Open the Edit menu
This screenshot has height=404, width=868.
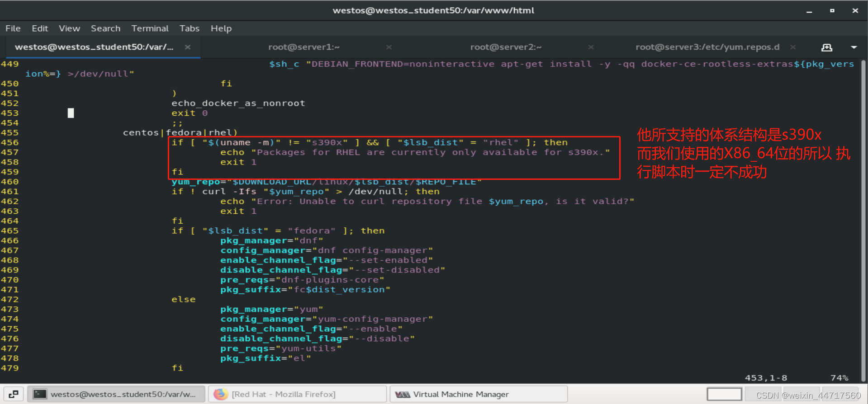(40, 28)
